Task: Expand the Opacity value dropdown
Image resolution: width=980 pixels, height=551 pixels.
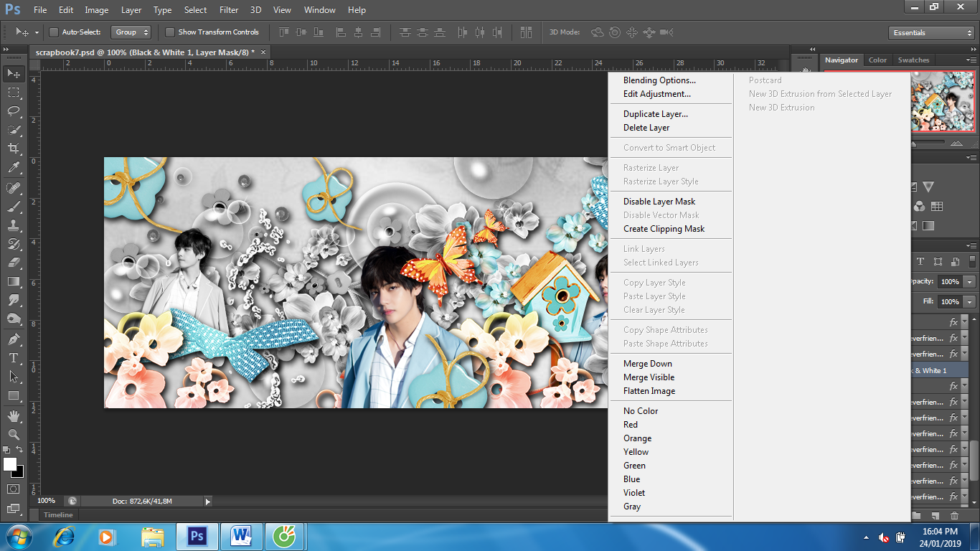Action: coord(970,282)
